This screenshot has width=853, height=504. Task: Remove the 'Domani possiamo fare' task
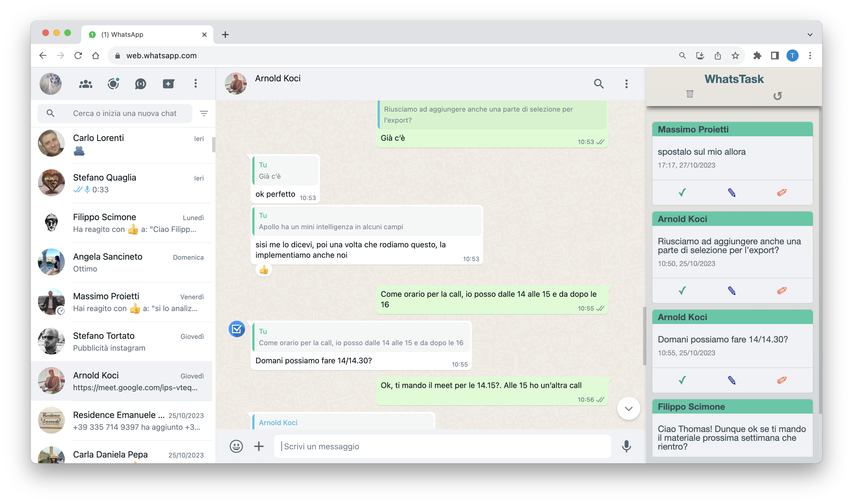(x=781, y=380)
